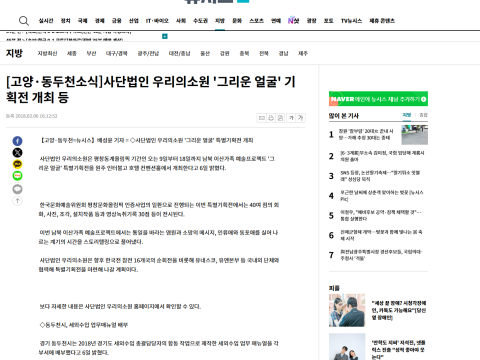Image resolution: width=480 pixels, height=360 pixels.
Task: Select the 전북 region tab
Action: coord(264,53)
